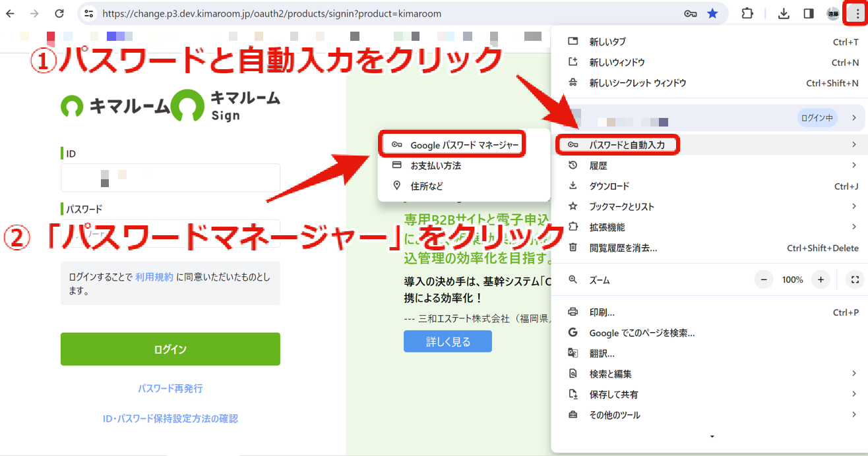Click the browser forward arrow
The image size is (868, 456).
34,14
